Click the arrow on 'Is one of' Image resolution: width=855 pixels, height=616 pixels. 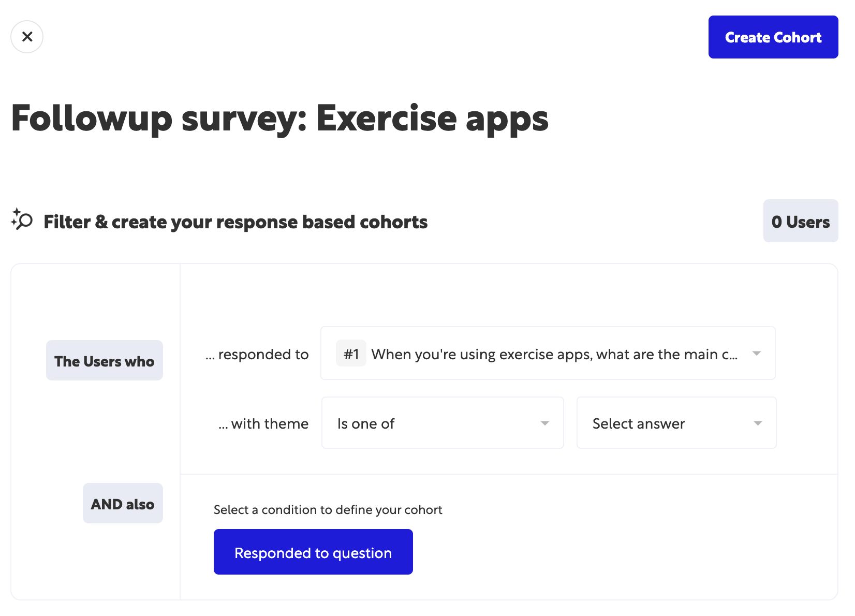coord(544,423)
